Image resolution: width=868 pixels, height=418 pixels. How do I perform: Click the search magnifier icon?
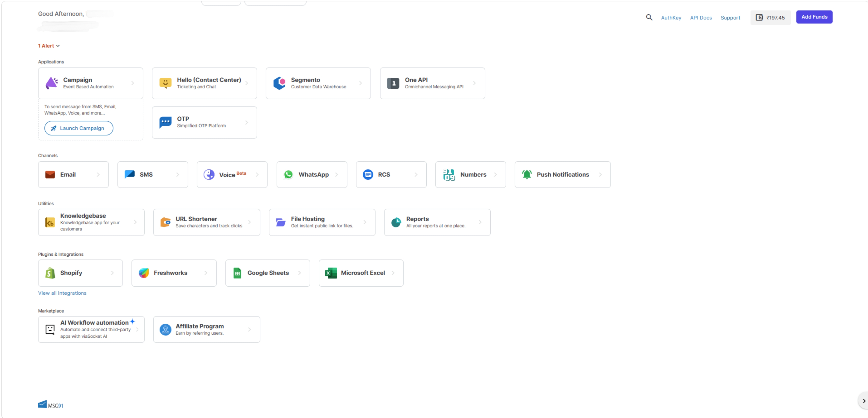(x=649, y=17)
